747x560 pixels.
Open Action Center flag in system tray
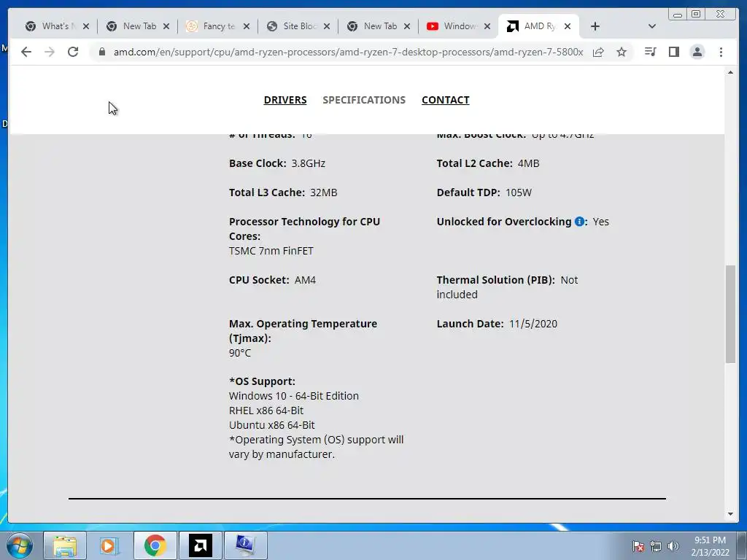point(638,546)
